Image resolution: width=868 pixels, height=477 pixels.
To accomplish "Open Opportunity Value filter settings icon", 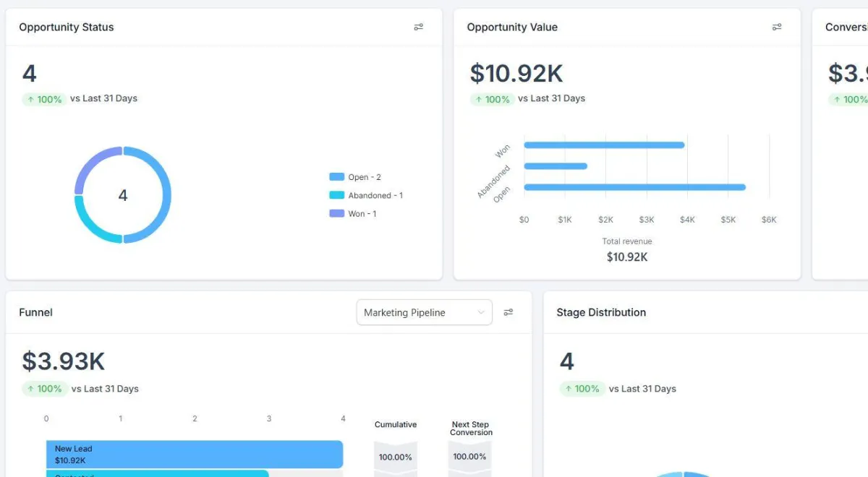I will [x=777, y=27].
